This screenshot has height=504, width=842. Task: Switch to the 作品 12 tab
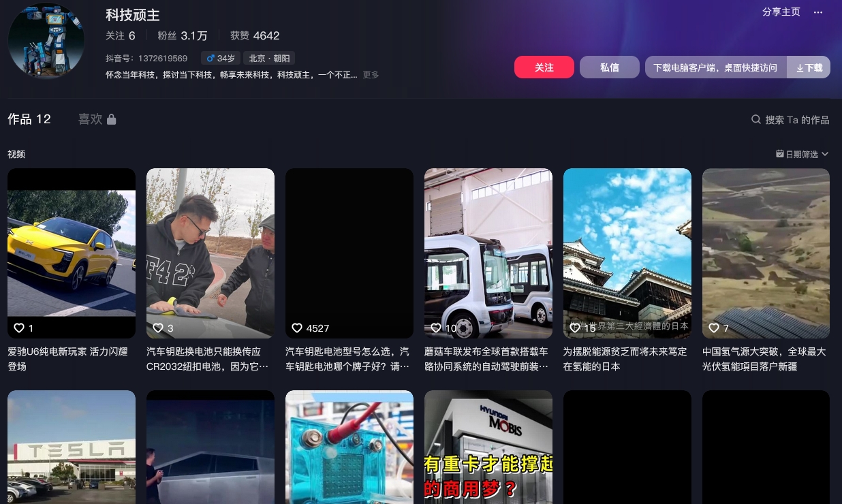[x=29, y=119]
